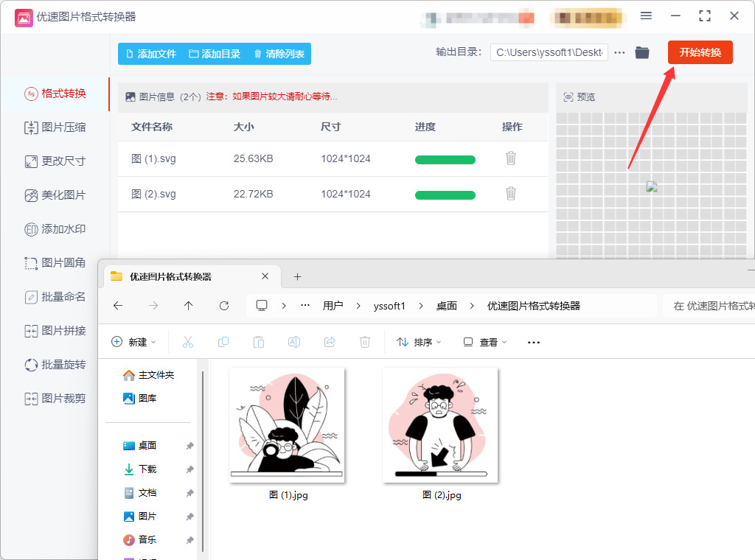Select the 图 (2).jpg thumbnail

441,425
